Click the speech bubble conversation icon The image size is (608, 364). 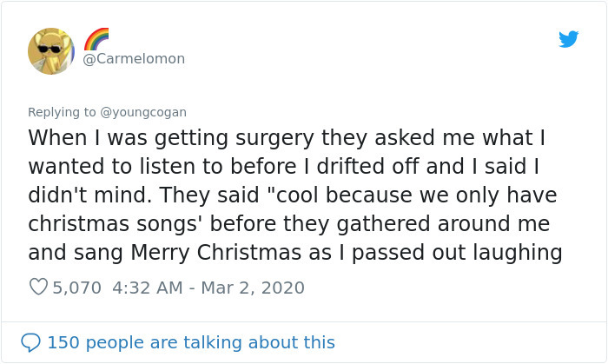(31, 342)
